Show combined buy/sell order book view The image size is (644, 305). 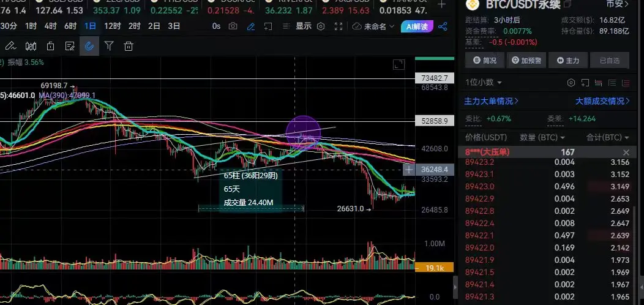coord(599,83)
